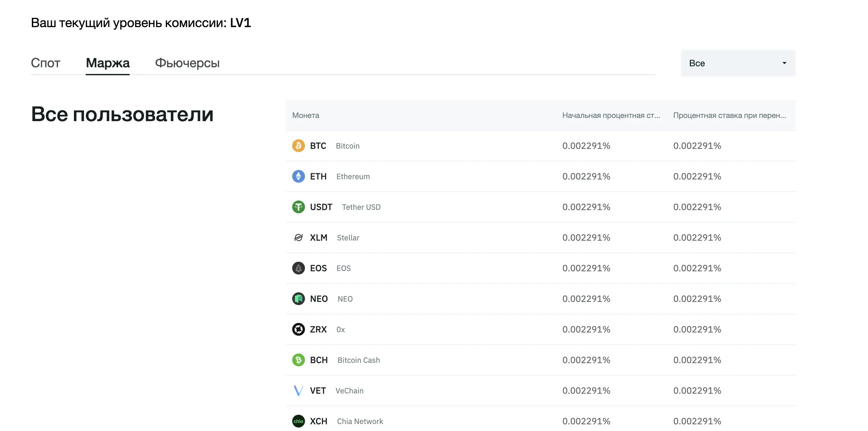The width and height of the screenshot is (868, 431).
Task: Click the Bitcoin BTC coin icon
Action: 298,146
